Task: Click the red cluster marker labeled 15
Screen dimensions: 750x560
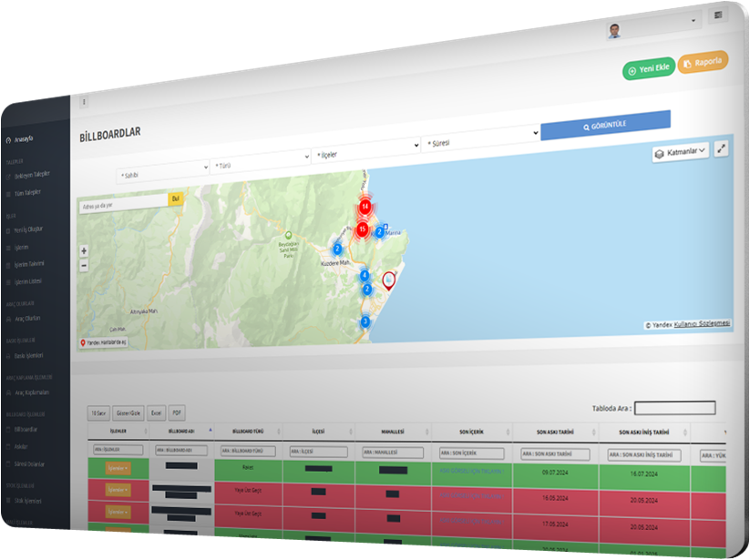Action: click(362, 229)
